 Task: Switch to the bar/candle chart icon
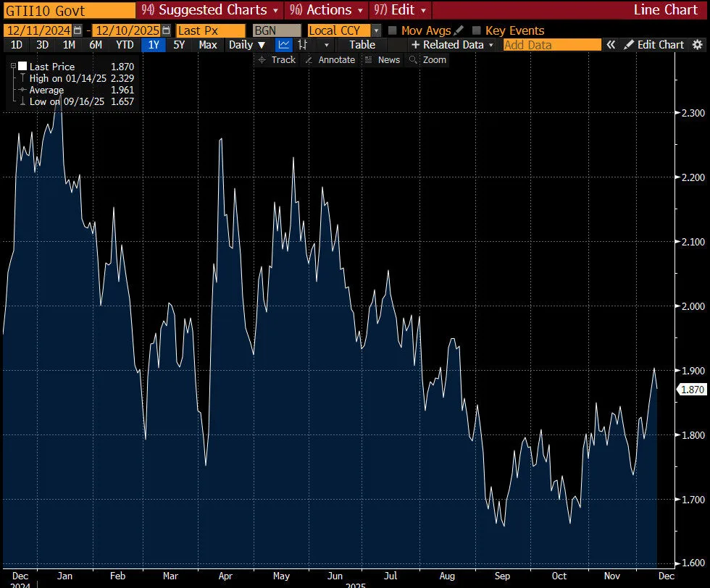click(x=303, y=45)
